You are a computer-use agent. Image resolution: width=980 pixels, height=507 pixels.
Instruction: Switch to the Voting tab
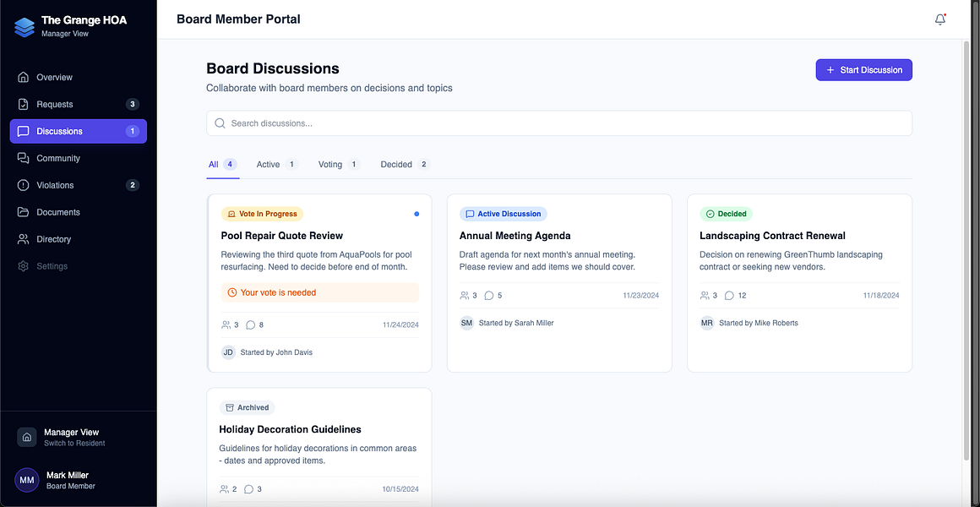click(x=338, y=165)
